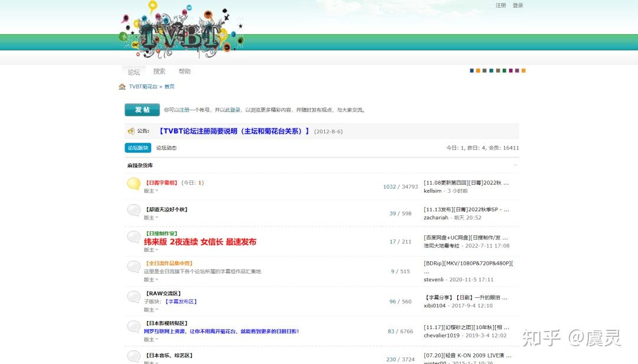This screenshot has width=638, height=364.
Task: Open the 【日本影视转贴区】 forum
Action: pyautogui.click(x=167, y=323)
